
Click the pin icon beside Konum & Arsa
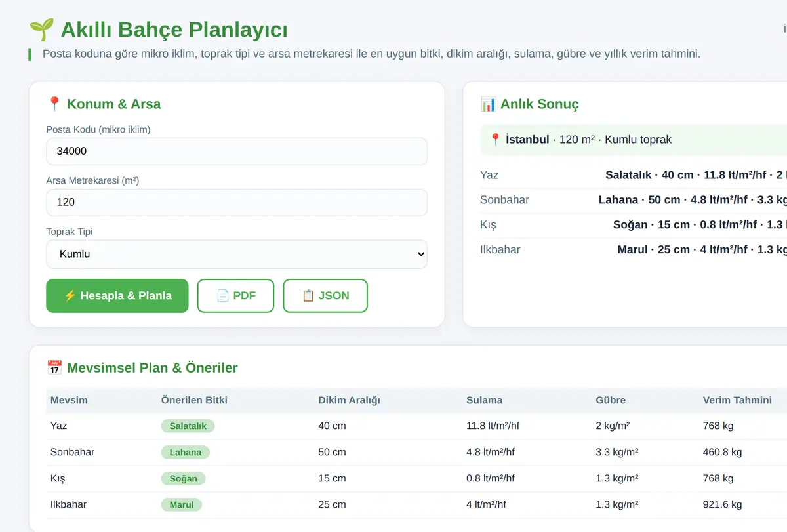(54, 104)
